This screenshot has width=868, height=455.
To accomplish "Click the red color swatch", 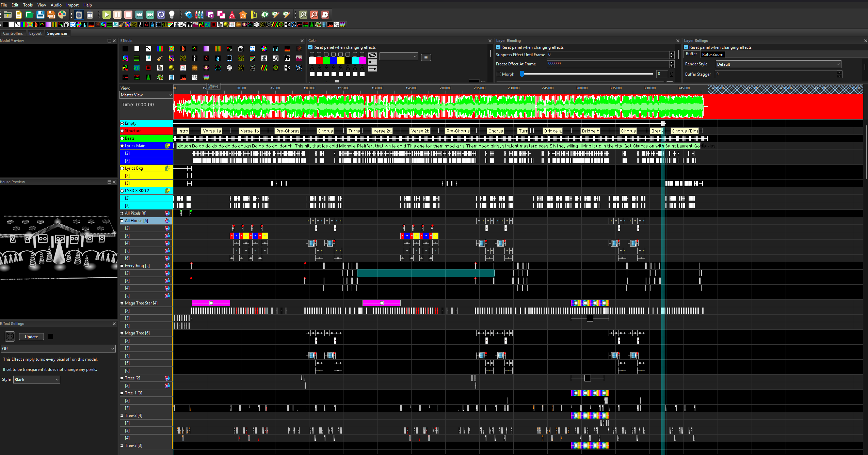I will pyautogui.click(x=319, y=60).
